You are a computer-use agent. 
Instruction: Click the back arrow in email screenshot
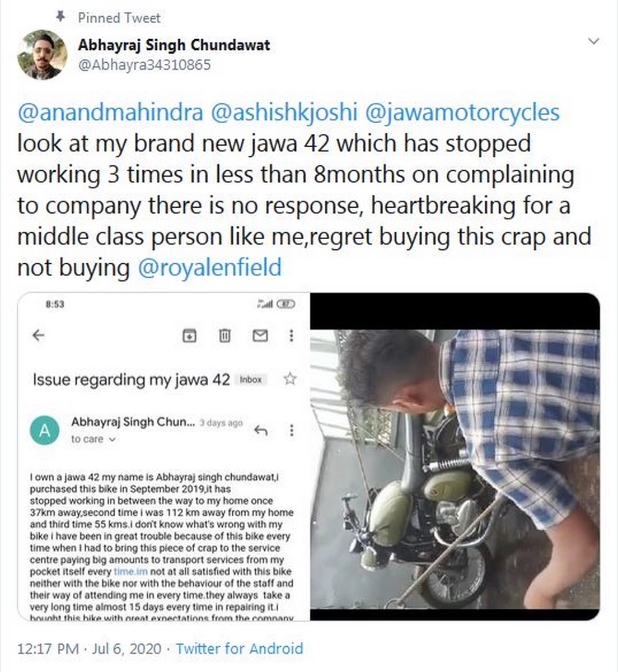click(38, 335)
